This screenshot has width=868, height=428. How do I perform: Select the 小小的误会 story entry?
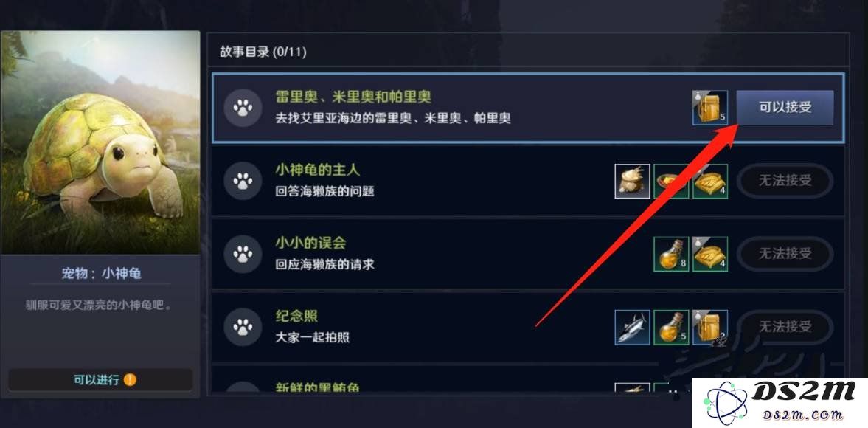pos(528,254)
